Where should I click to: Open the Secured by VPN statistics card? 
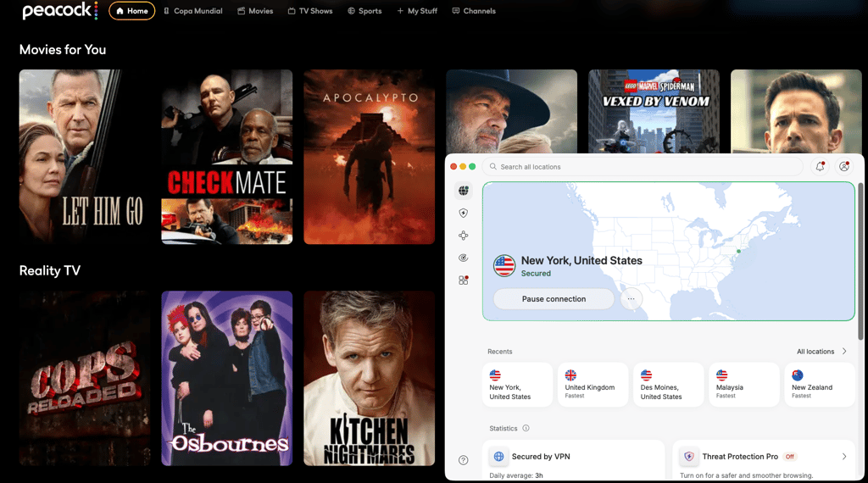[x=574, y=460]
